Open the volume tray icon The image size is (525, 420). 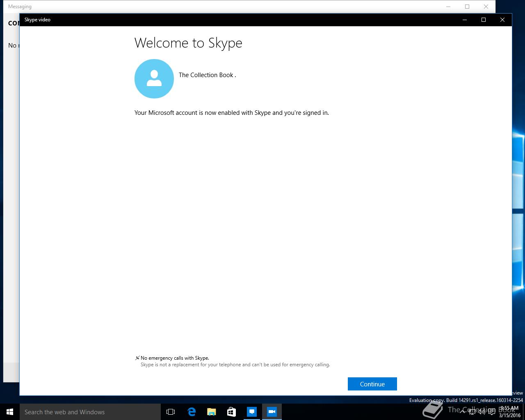pyautogui.click(x=482, y=412)
